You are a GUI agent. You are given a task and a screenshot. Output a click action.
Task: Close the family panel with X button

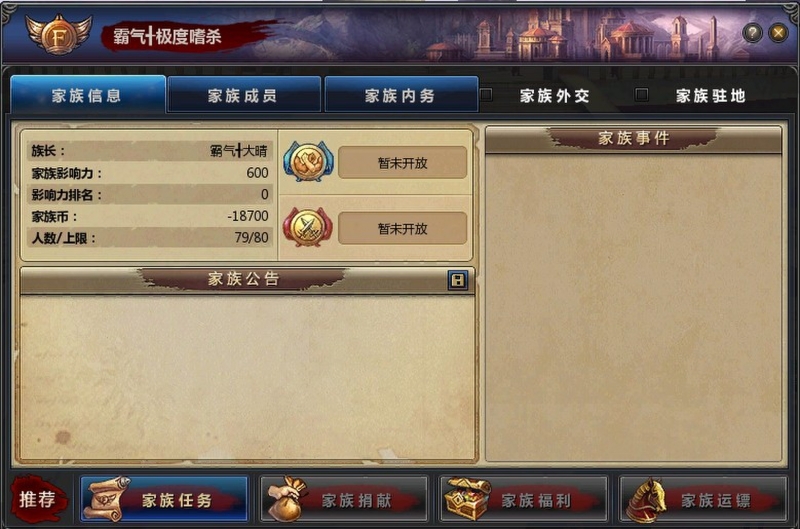(778, 33)
